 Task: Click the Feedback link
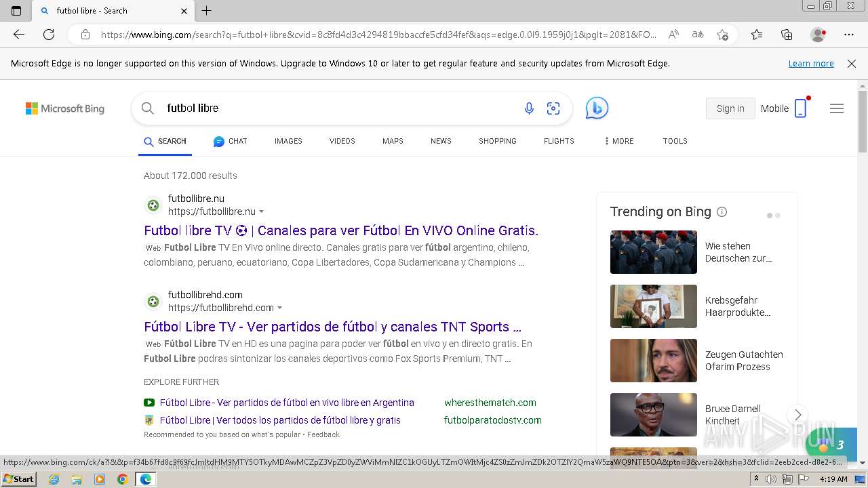click(323, 434)
